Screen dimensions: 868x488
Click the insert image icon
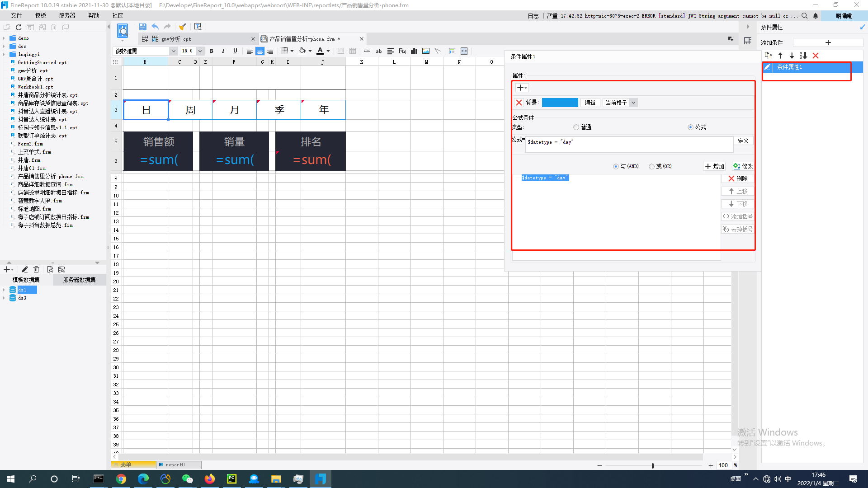tap(426, 51)
